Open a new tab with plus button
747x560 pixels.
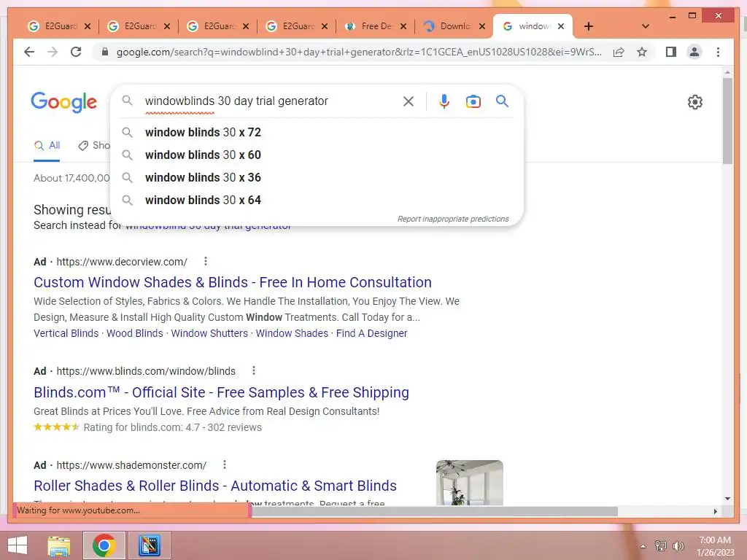coord(589,26)
